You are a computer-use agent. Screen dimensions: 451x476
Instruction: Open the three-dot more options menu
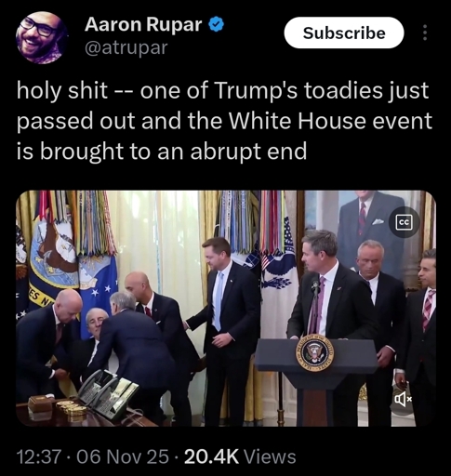pos(425,33)
